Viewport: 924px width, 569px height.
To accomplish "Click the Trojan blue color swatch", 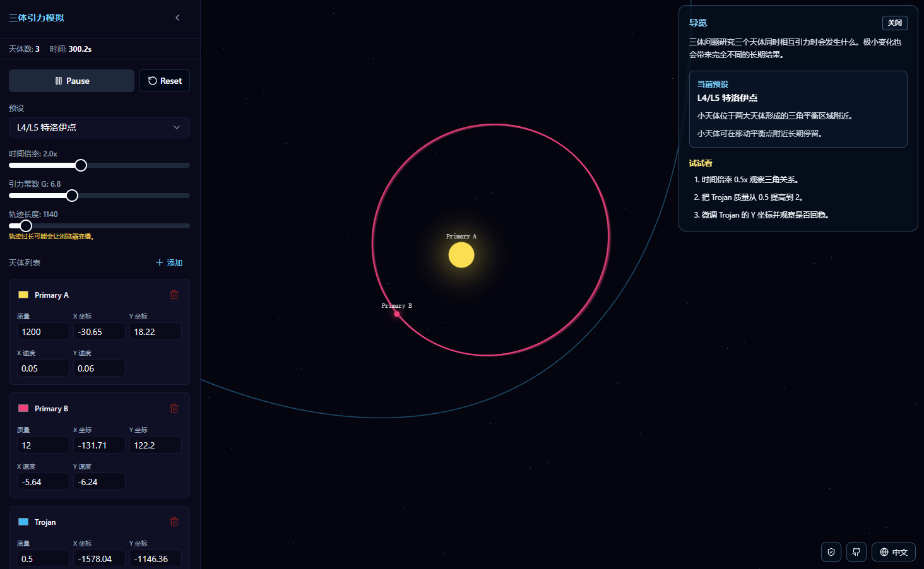I will (x=23, y=522).
